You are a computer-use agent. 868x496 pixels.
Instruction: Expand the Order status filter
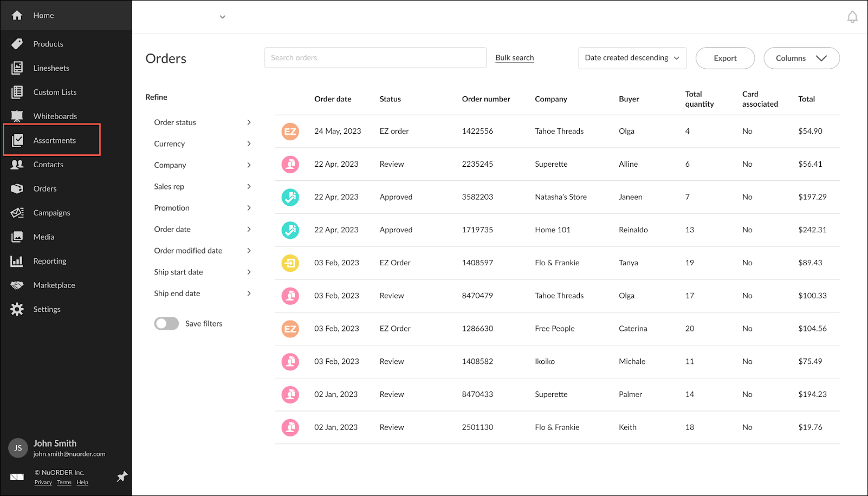point(249,122)
